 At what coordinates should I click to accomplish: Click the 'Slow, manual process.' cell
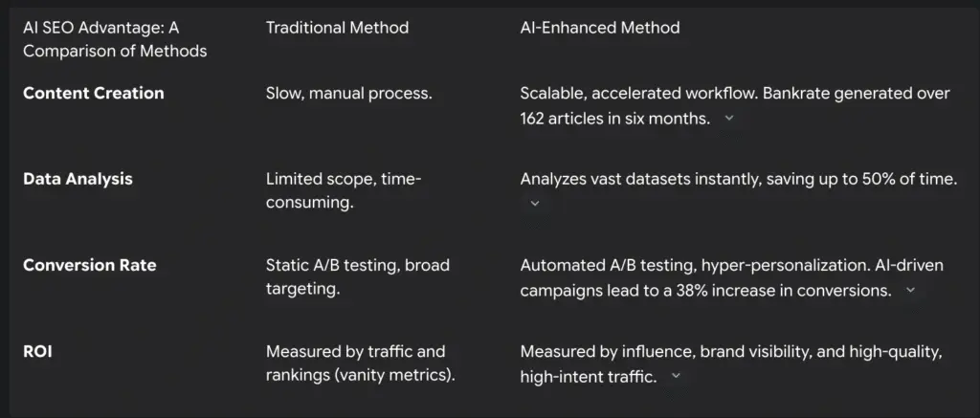(348, 93)
